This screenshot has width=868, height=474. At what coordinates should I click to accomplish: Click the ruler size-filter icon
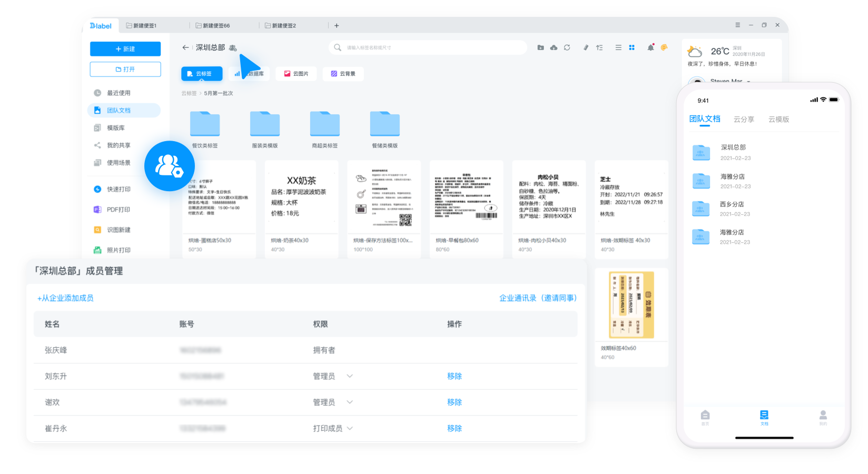586,47
